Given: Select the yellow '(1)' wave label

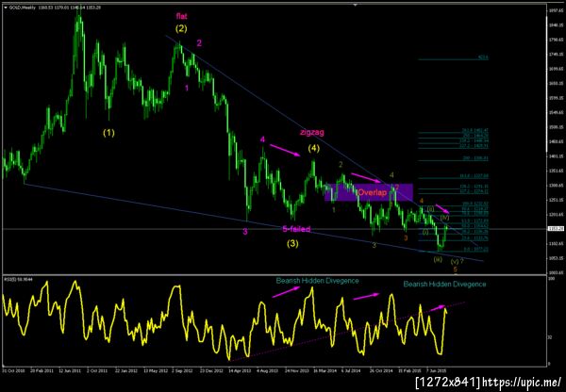Looking at the screenshot, I should pos(108,133).
